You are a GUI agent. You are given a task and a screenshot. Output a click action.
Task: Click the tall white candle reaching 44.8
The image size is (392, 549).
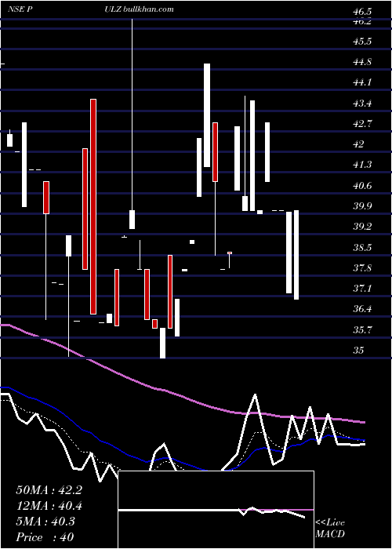(x=207, y=115)
